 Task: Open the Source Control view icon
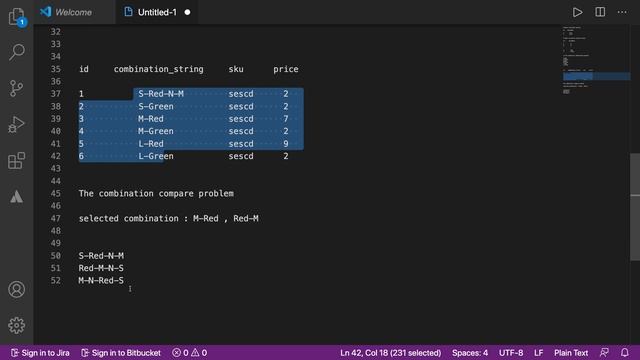[16, 88]
